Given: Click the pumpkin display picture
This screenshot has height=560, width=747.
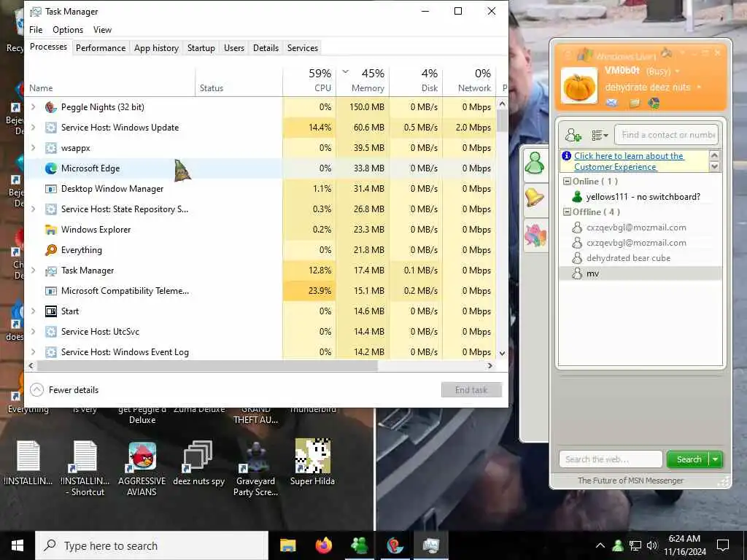Looking at the screenshot, I should tap(579, 86).
